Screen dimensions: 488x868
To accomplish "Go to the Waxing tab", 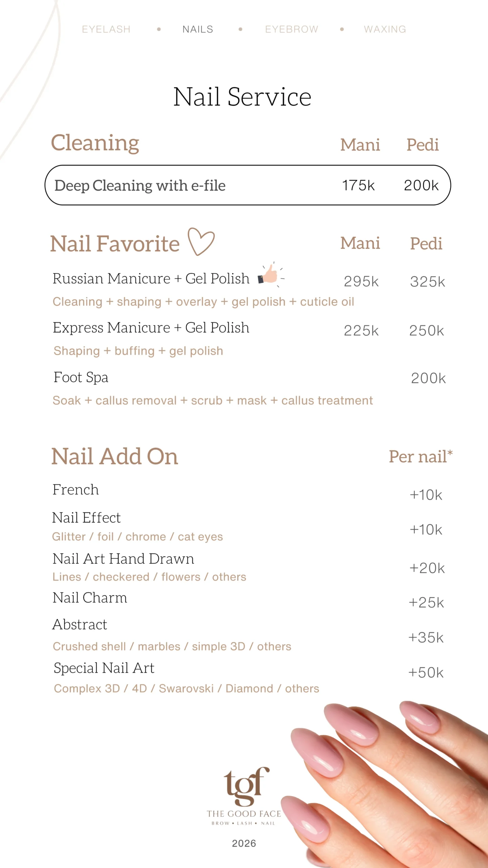I will click(385, 29).
